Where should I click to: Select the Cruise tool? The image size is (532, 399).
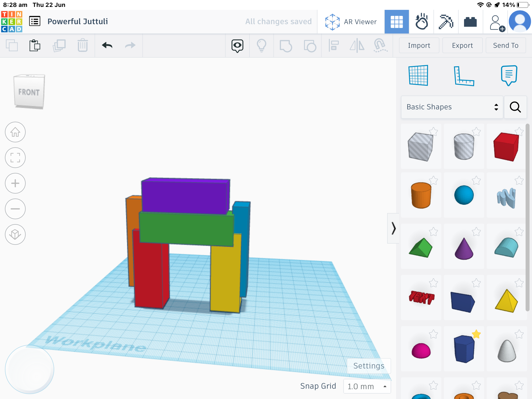point(381,46)
